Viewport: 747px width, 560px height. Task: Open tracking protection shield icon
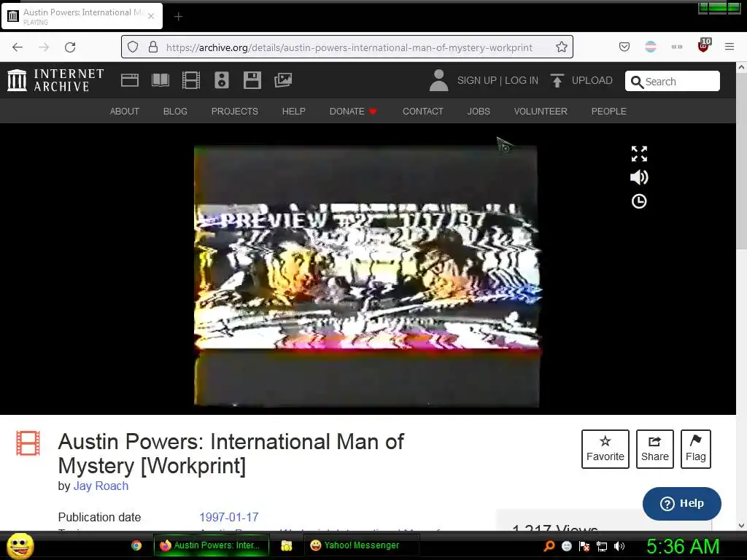tap(133, 47)
